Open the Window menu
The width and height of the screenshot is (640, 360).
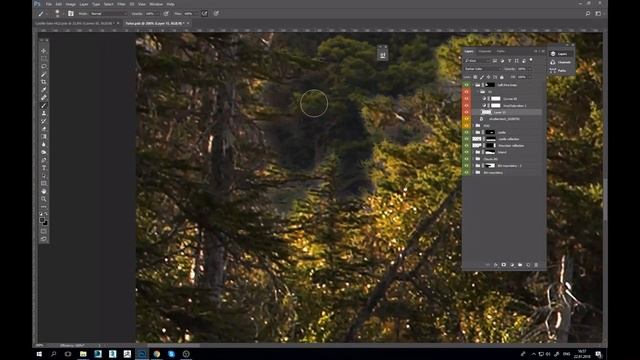pyautogui.click(x=156, y=4)
